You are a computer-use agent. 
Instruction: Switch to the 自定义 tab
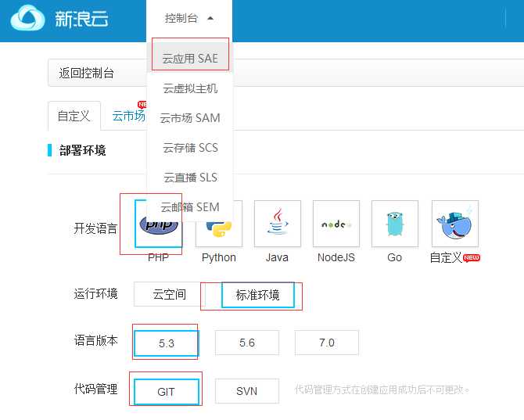pyautogui.click(x=74, y=116)
